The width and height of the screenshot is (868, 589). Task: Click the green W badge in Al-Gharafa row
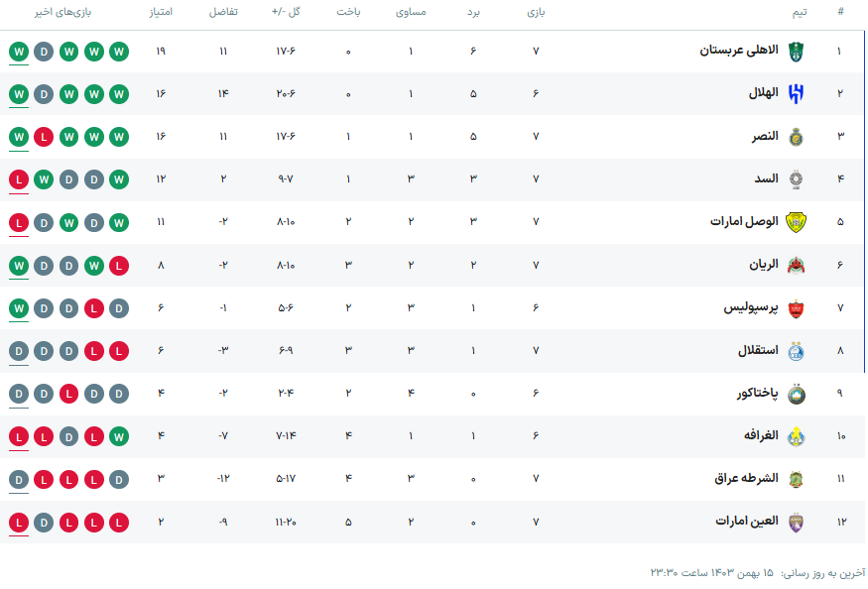(119, 436)
